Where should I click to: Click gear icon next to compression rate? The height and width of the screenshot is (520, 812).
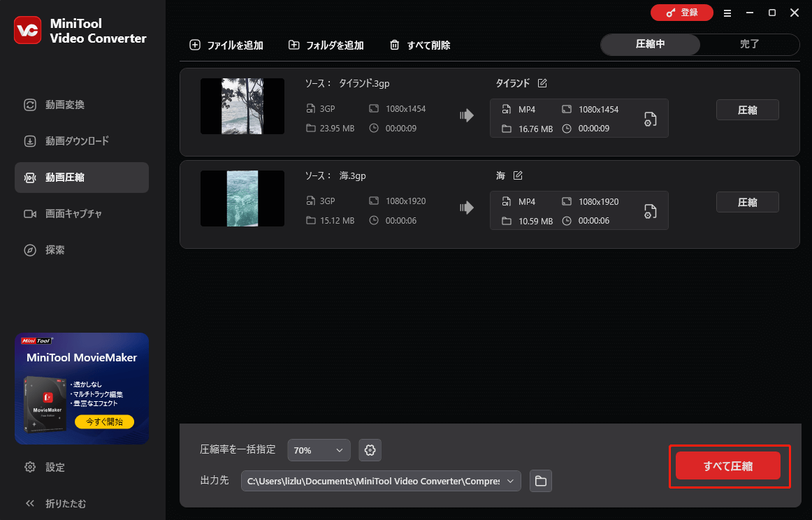pyautogui.click(x=370, y=450)
